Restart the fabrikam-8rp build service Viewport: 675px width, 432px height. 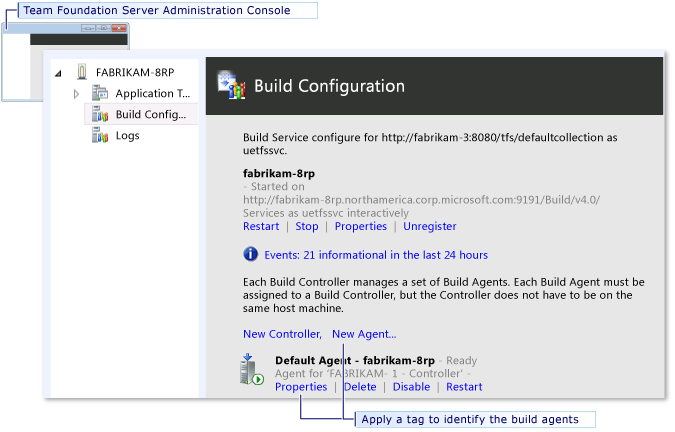pyautogui.click(x=262, y=226)
